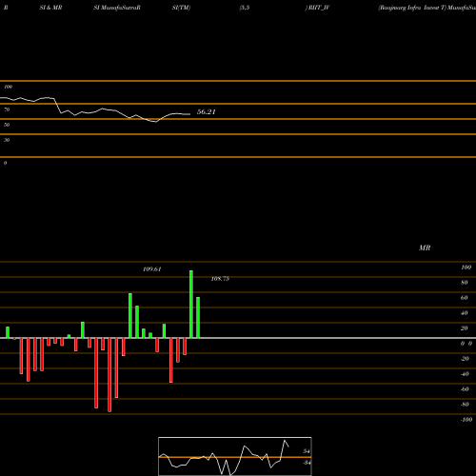
Task: Click the RIIT_IV symbol text in header
Action: [x=319, y=8]
